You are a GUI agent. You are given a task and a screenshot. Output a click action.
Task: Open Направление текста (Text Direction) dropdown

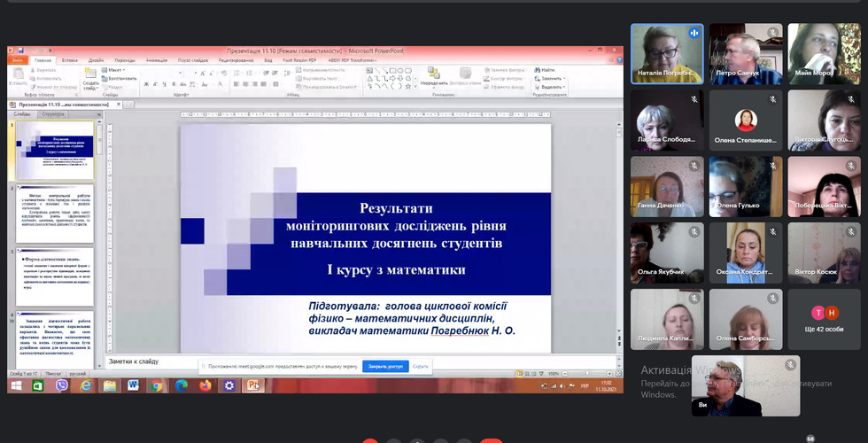point(321,70)
